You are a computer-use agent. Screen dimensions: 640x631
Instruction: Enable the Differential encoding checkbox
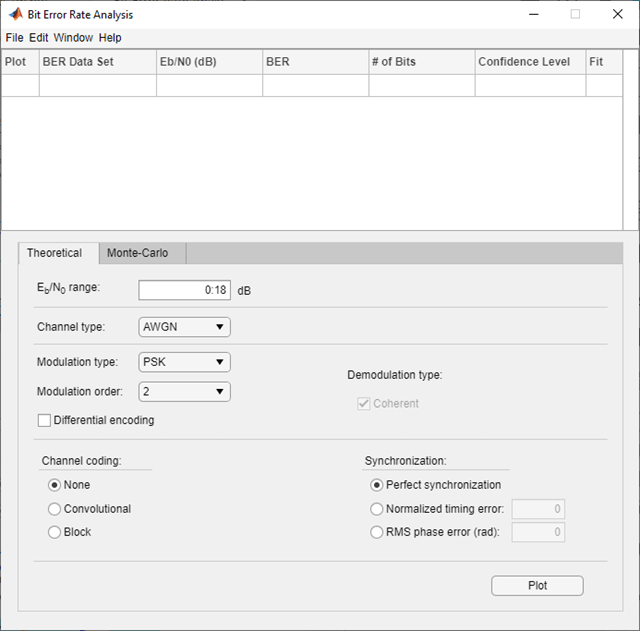[44, 420]
